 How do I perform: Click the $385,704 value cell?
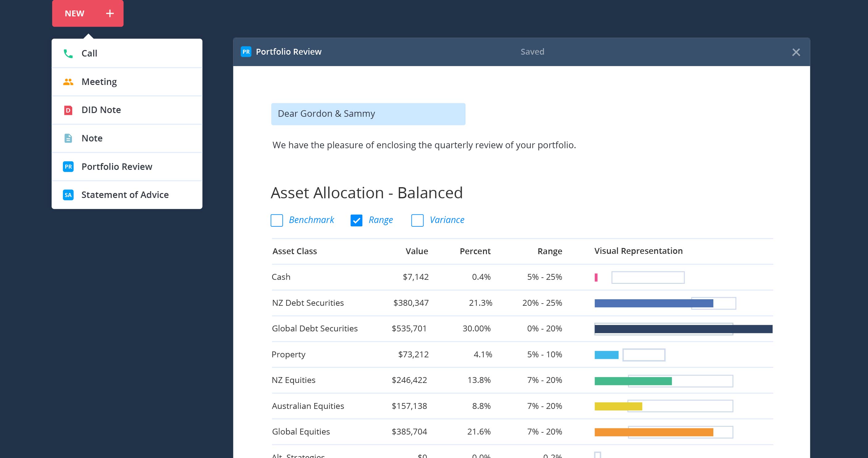pyautogui.click(x=409, y=432)
